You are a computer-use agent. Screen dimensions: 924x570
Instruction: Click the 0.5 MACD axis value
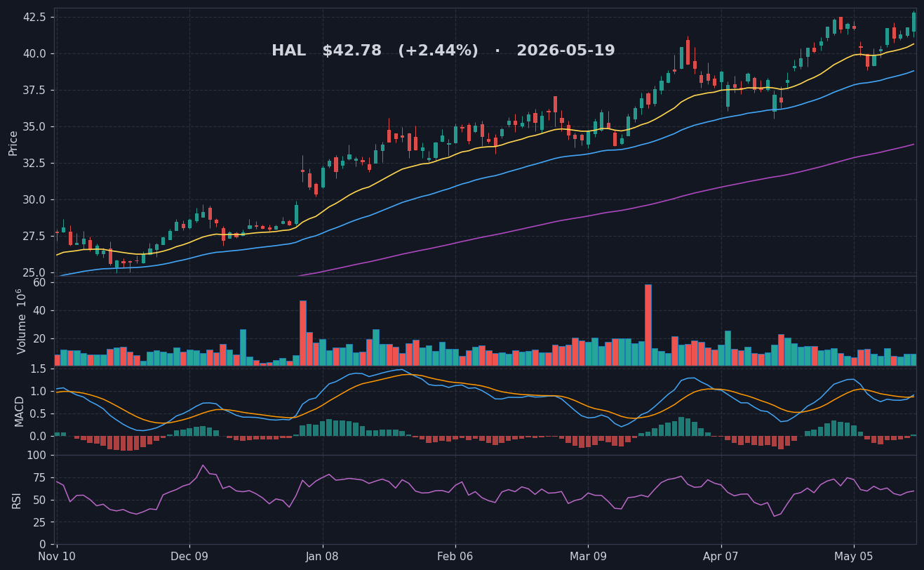[40, 413]
